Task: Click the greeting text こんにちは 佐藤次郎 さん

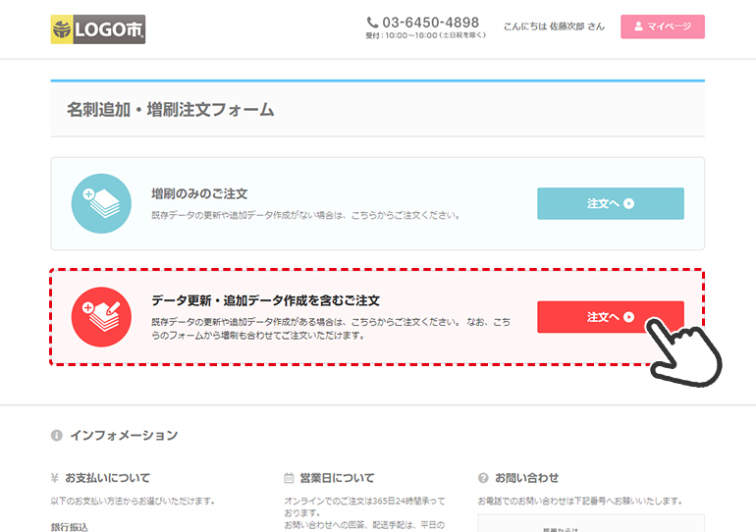Action: coord(554,27)
